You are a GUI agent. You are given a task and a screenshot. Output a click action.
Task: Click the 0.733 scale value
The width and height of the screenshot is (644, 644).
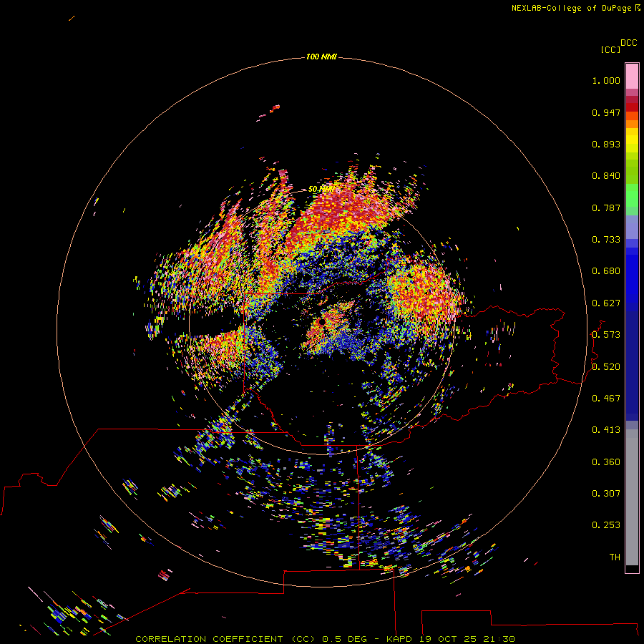point(606,240)
